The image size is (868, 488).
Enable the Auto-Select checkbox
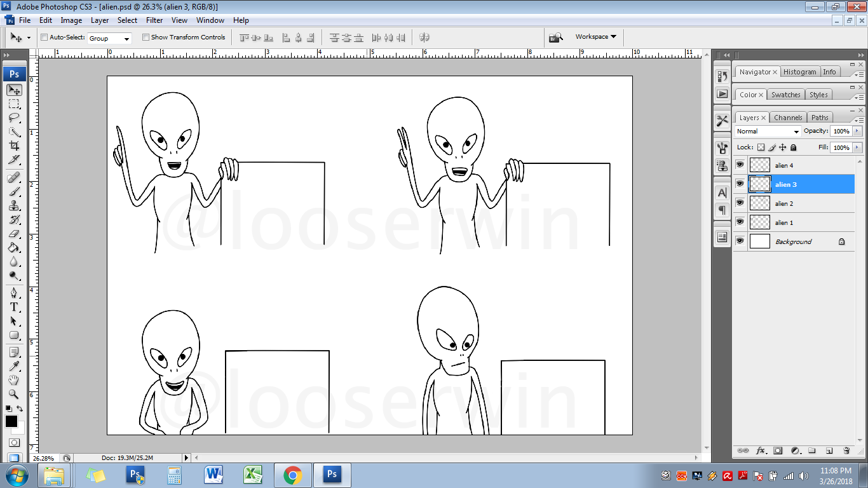coord(44,37)
